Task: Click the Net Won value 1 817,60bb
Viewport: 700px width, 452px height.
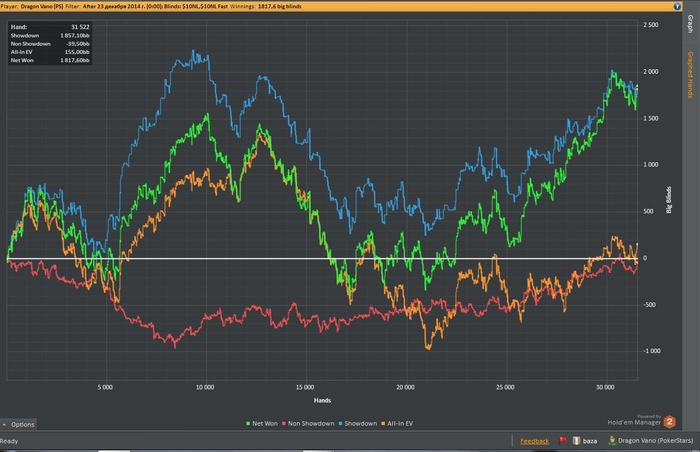Action: (x=75, y=60)
